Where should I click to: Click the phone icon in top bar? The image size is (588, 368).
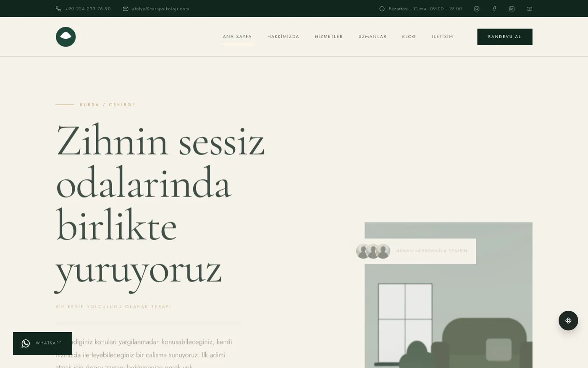pyautogui.click(x=58, y=9)
